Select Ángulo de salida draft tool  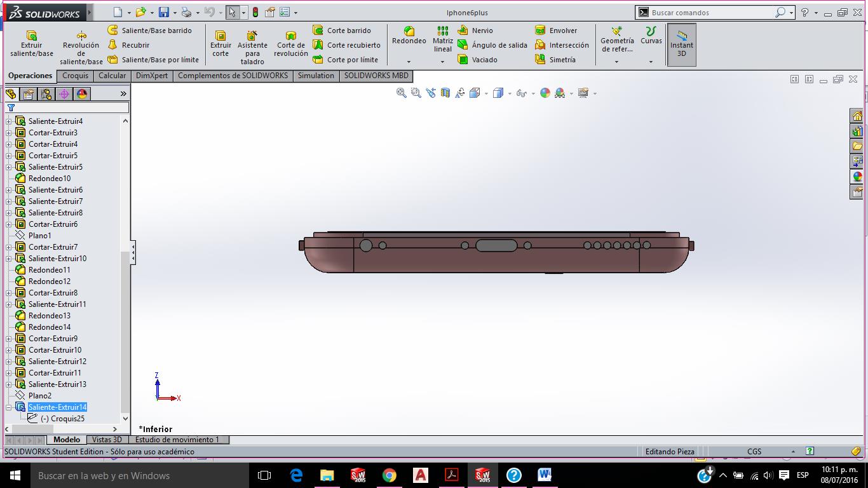(x=492, y=45)
